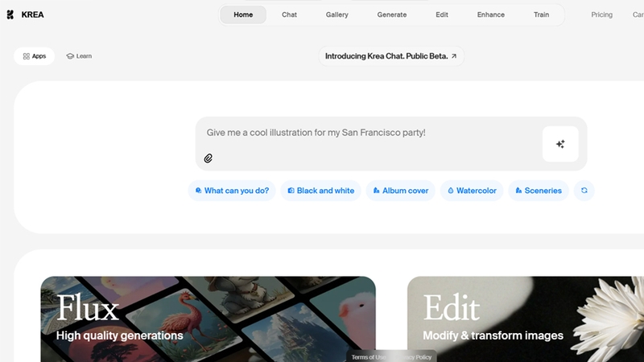Screen dimensions: 644x362
Task: Open the Apps grid view
Action: tap(34, 56)
